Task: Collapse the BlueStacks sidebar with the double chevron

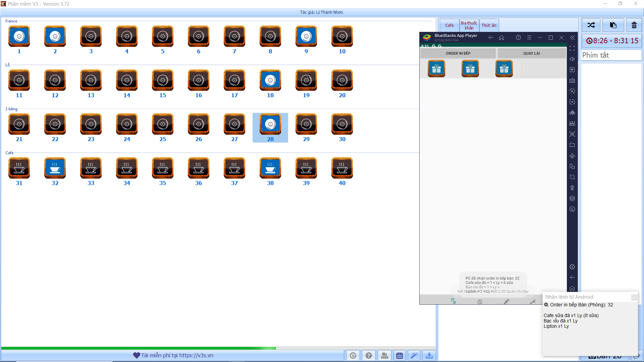Action: click(x=573, y=38)
